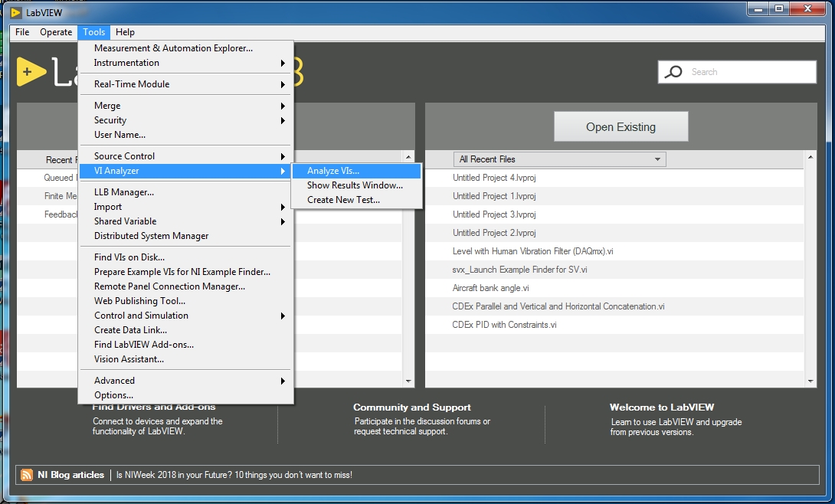Click the yellow LabVIEW logo arrow

click(x=31, y=71)
